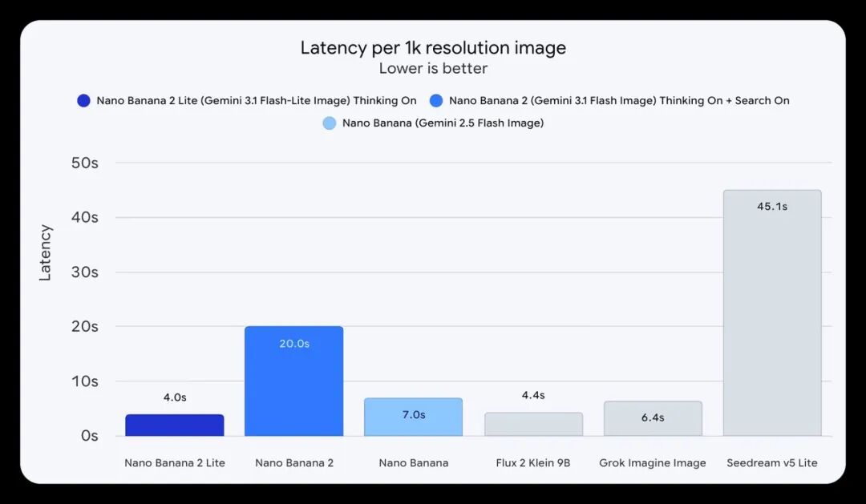Click the gray 6.4s Grok Imagine bar
866x504 pixels.
tap(653, 418)
